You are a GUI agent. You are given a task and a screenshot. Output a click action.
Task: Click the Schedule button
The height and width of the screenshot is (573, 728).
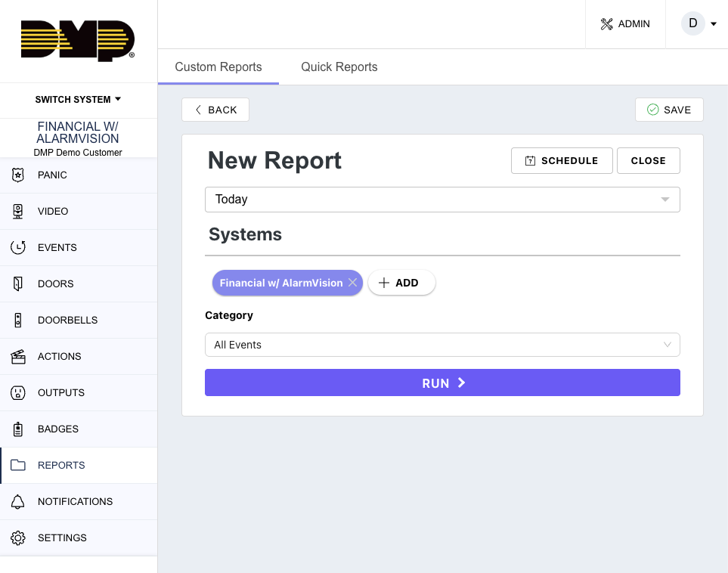(x=562, y=161)
